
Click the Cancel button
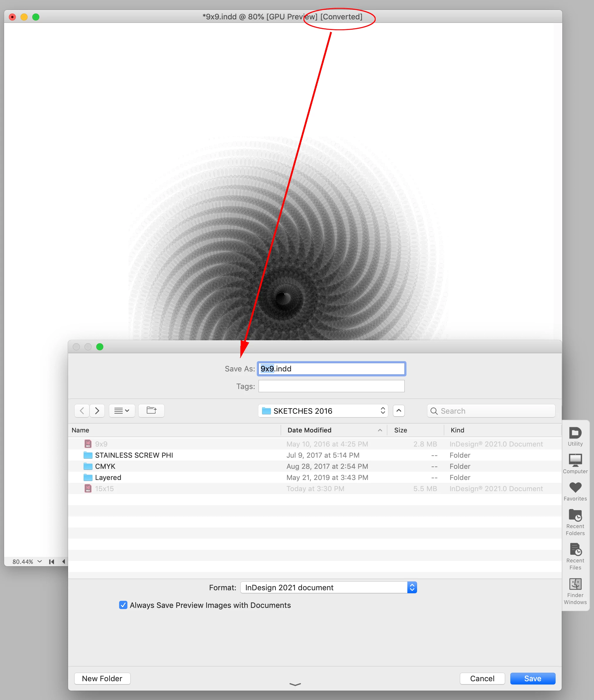tap(482, 678)
